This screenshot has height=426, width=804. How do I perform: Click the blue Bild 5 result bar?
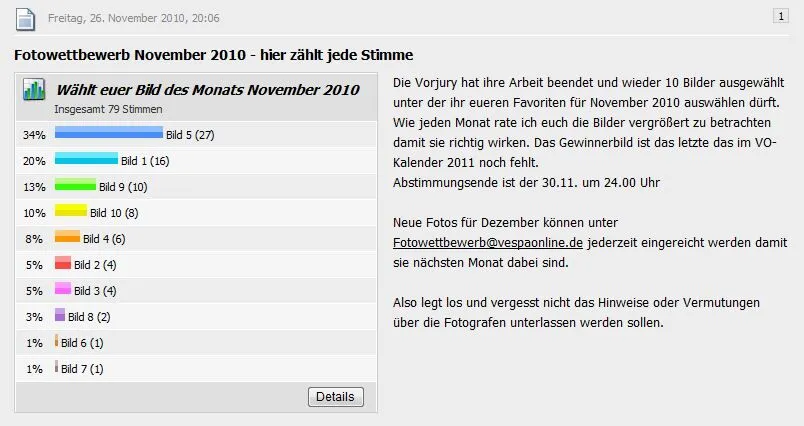(108, 133)
